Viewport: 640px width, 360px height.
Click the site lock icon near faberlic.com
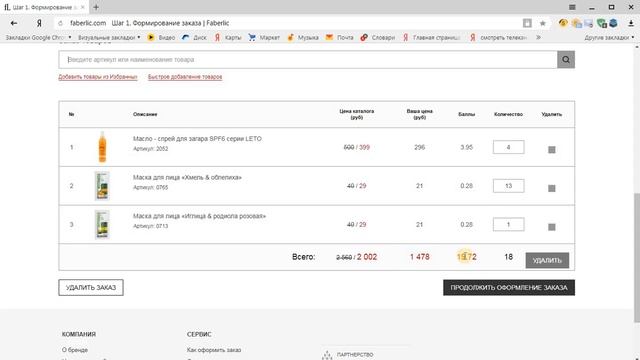[60, 23]
